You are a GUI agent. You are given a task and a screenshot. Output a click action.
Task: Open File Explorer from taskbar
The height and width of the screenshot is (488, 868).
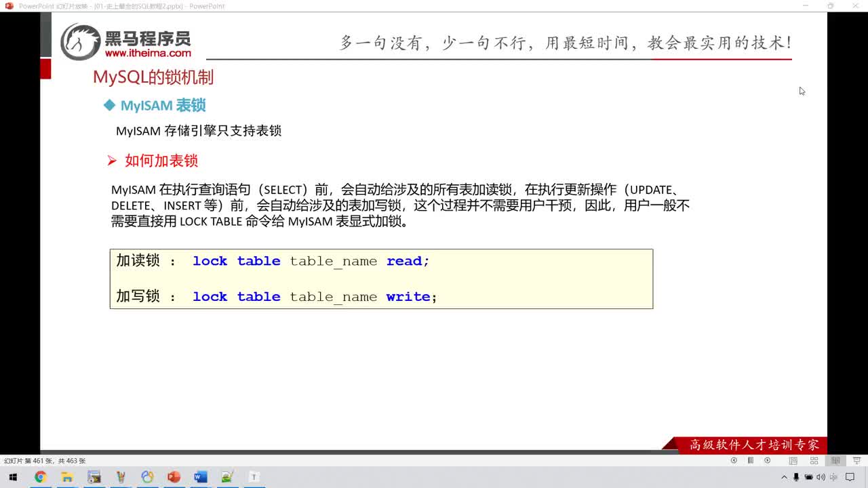point(67,477)
